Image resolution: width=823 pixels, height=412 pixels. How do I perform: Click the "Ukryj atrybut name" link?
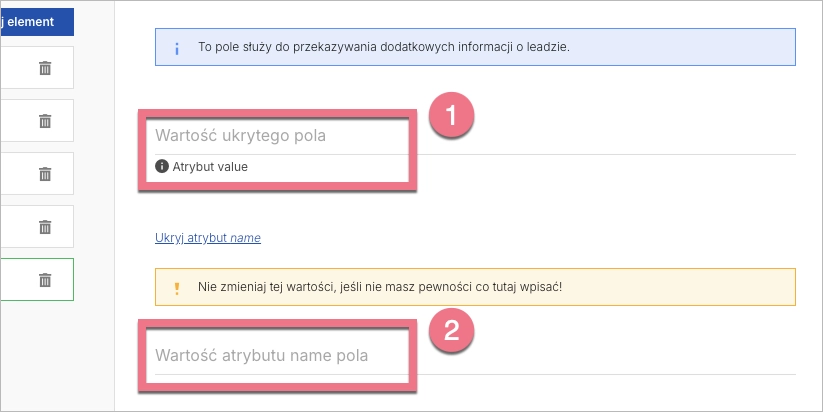coord(208,238)
